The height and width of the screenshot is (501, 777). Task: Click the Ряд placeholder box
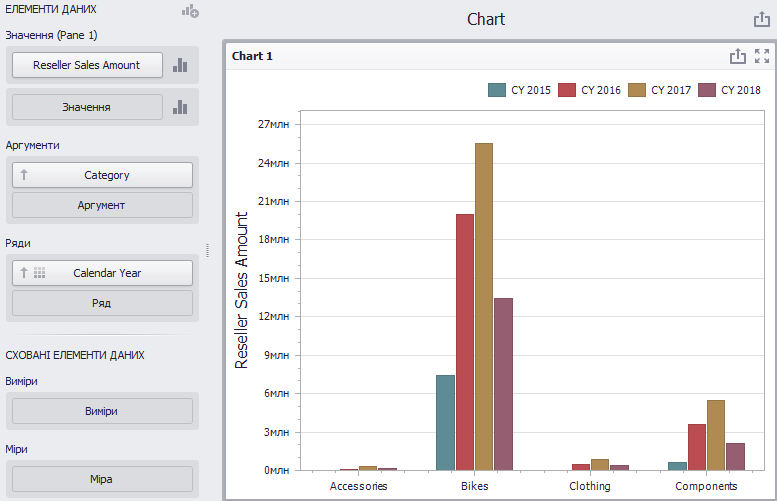pos(102,303)
